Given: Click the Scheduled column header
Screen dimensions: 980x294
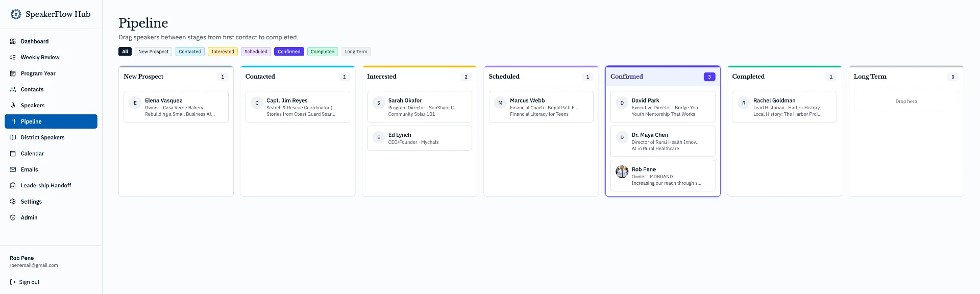Looking at the screenshot, I should 541,77.
